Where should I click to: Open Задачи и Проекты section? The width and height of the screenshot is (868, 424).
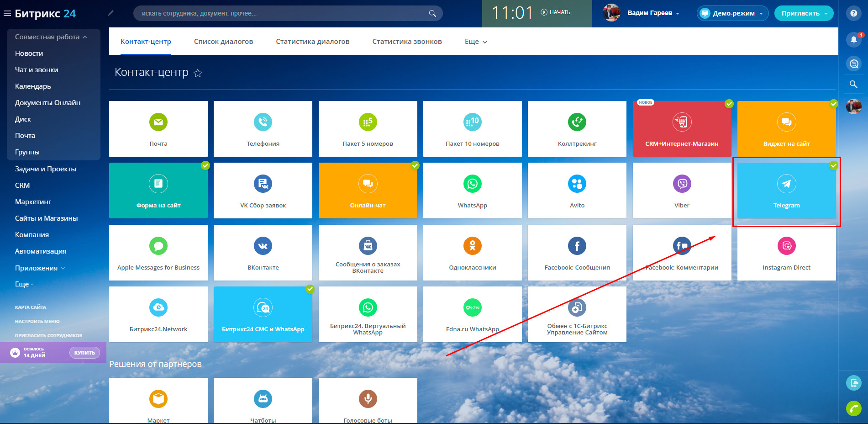pos(46,169)
